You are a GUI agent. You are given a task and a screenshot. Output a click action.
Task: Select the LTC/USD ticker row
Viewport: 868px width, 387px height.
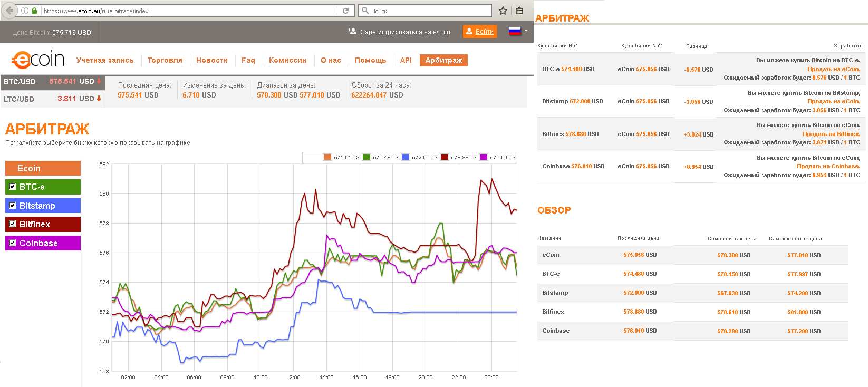tap(53, 99)
